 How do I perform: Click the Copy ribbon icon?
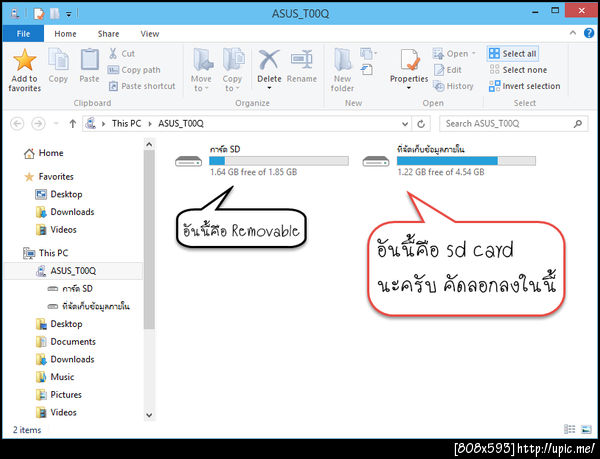58,60
